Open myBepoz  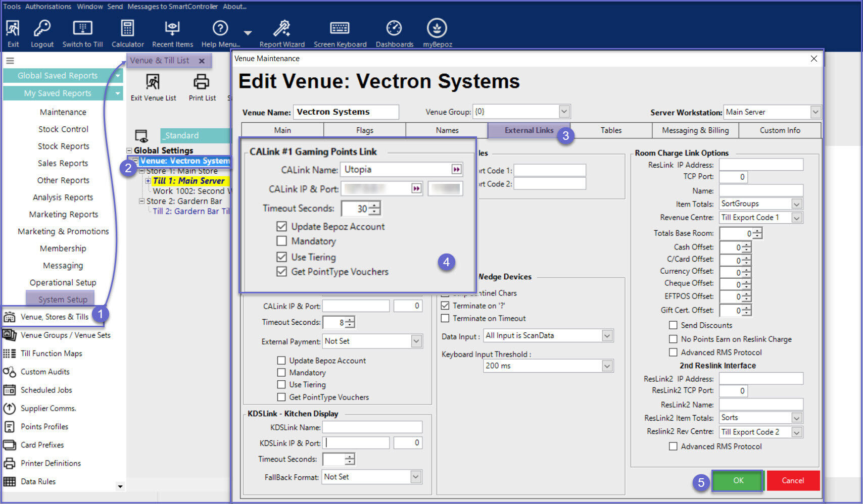pos(437,28)
